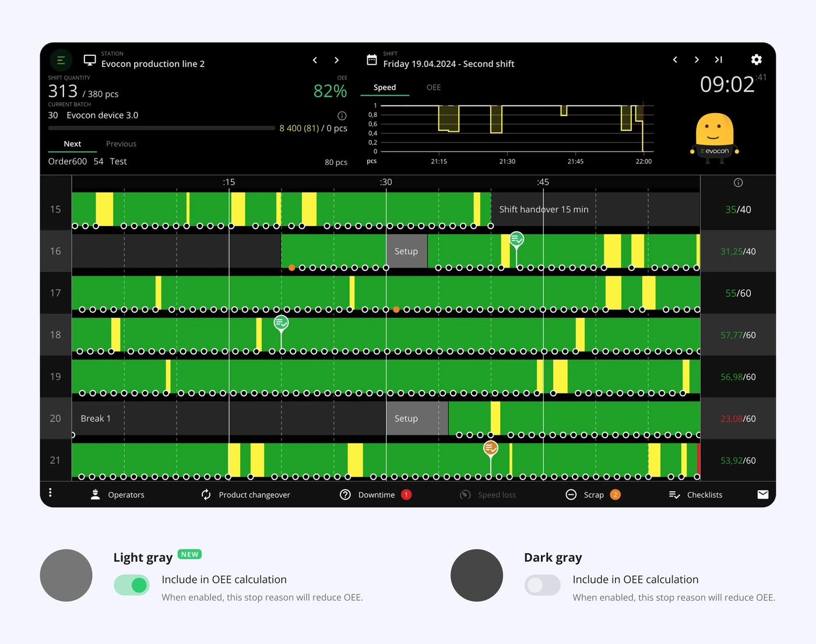Open the green checklist marker in hour 18
This screenshot has width=816, height=644.
click(x=282, y=322)
